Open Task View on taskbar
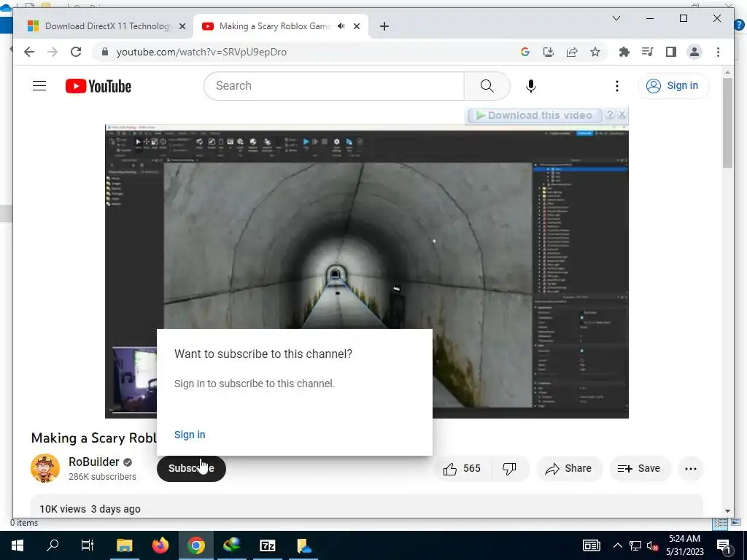The height and width of the screenshot is (560, 747). pos(88,545)
